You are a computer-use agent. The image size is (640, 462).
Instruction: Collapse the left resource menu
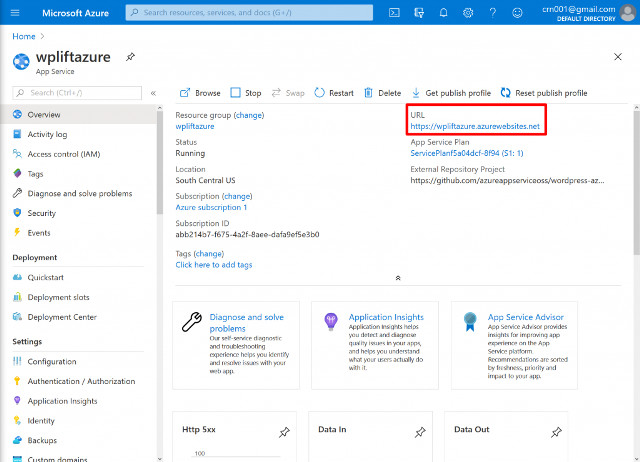click(153, 93)
